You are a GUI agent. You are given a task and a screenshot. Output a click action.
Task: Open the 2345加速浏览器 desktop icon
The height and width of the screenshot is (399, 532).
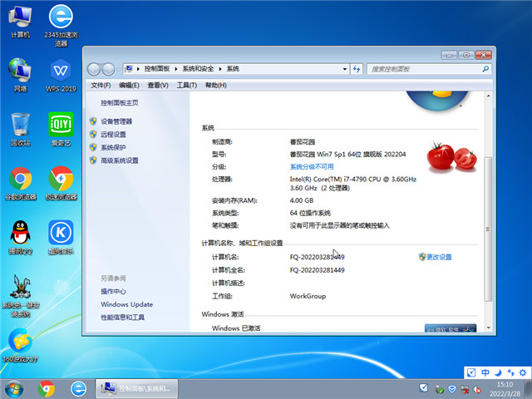pyautogui.click(x=61, y=26)
